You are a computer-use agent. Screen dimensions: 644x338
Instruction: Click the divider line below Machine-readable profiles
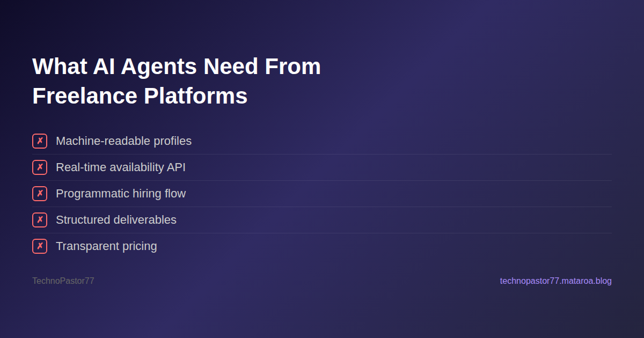(x=322, y=154)
